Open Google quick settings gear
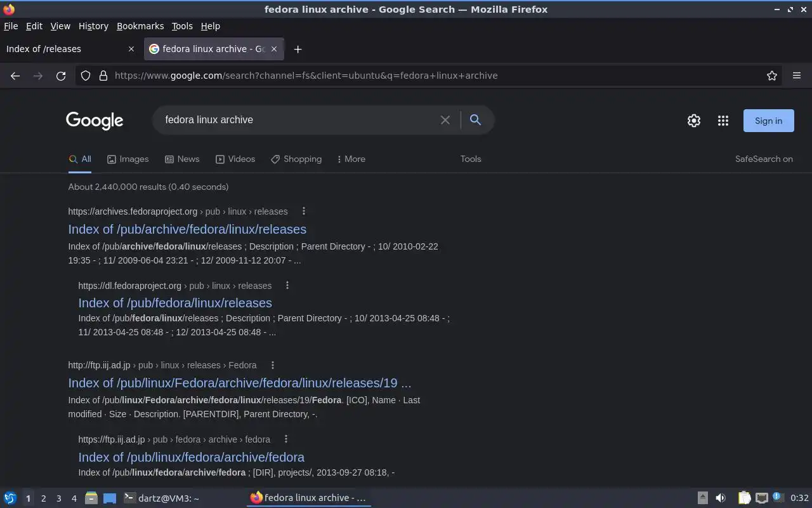Screen dimensions: 812x508 [694, 121]
